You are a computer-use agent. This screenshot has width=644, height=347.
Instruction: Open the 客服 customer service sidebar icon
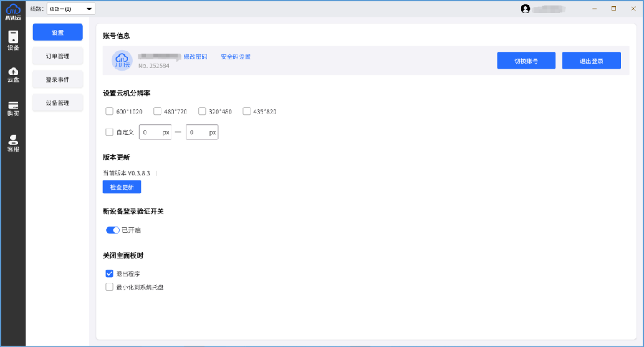click(x=12, y=144)
